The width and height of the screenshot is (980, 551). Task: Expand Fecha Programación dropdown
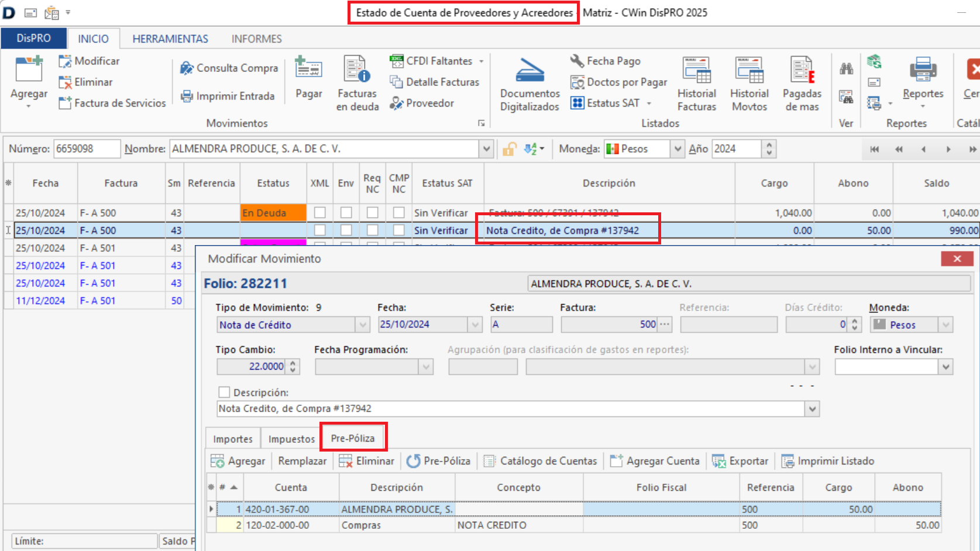tap(427, 367)
